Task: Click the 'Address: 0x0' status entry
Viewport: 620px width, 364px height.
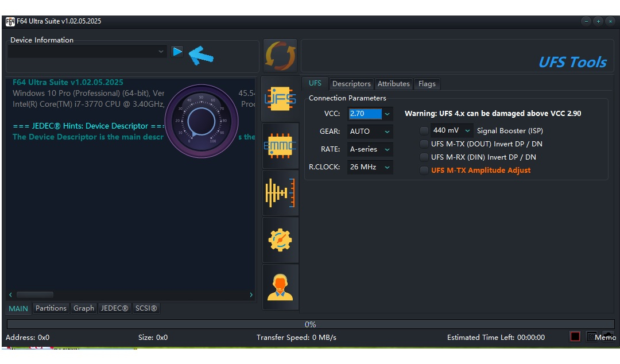Action: (x=28, y=338)
